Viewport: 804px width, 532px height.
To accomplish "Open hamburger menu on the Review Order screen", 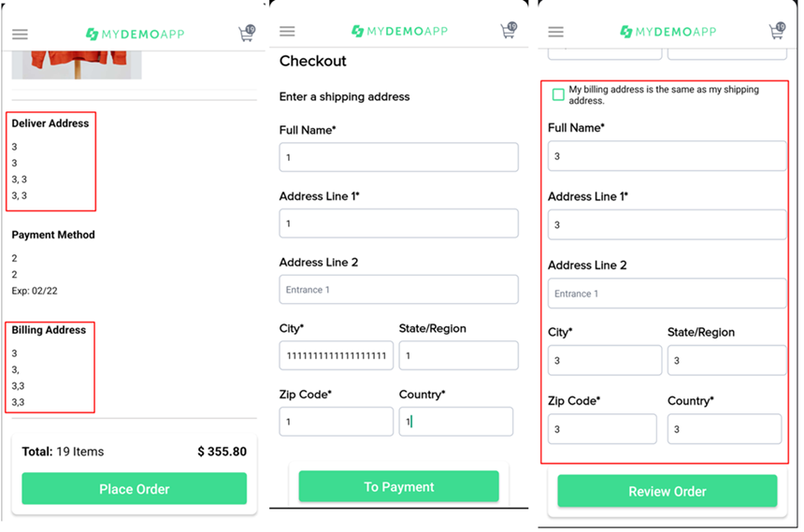I will coord(555,32).
